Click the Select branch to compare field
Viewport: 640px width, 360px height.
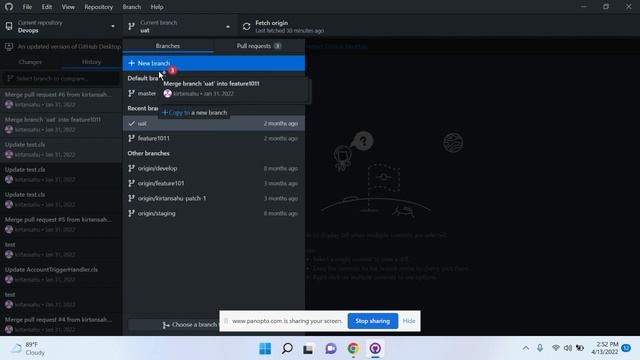click(x=61, y=78)
